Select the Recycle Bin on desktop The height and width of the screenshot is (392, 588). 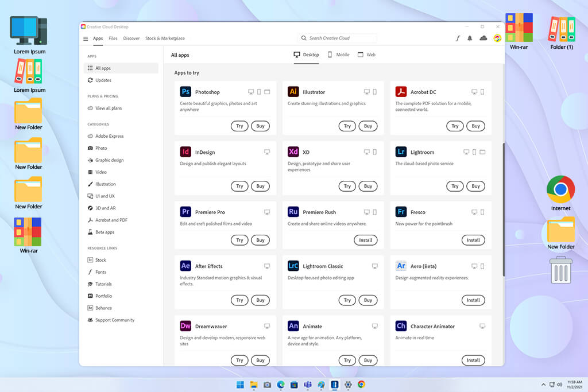pos(561,269)
